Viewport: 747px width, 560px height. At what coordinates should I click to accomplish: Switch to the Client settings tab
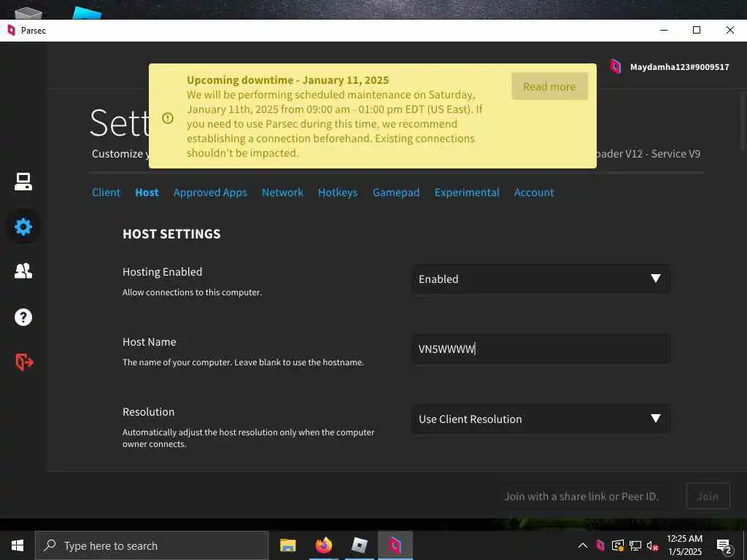click(106, 192)
